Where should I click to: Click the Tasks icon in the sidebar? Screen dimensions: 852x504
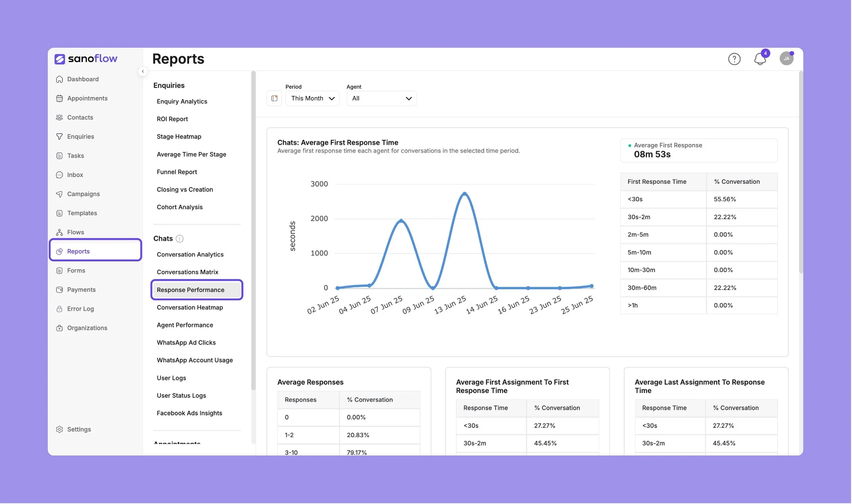(x=59, y=156)
